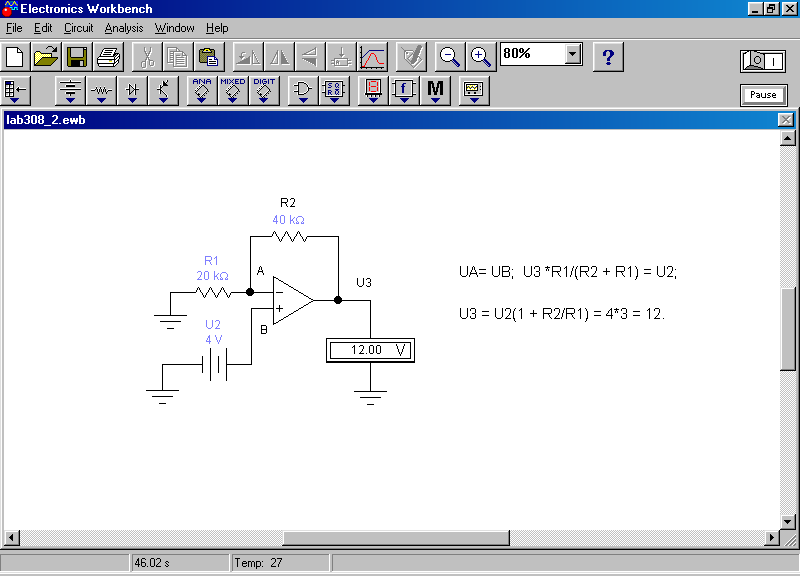The width and height of the screenshot is (800, 576).
Task: Open the Instruments parts bin
Action: coord(474,91)
